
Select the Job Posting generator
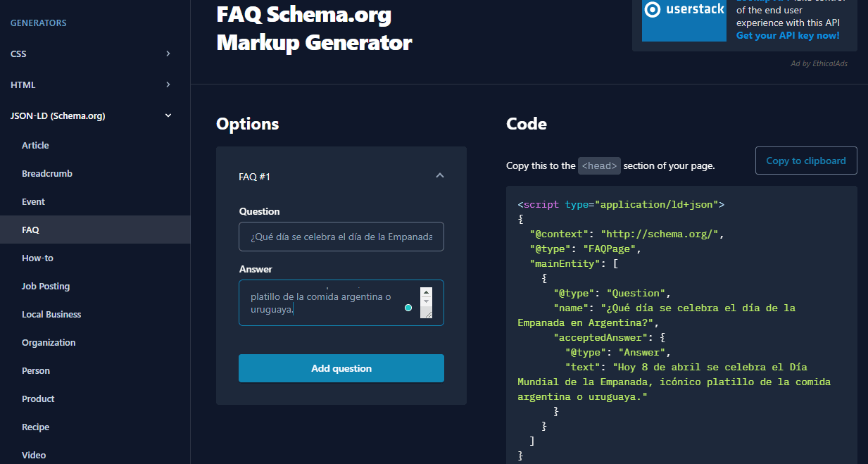(x=45, y=286)
